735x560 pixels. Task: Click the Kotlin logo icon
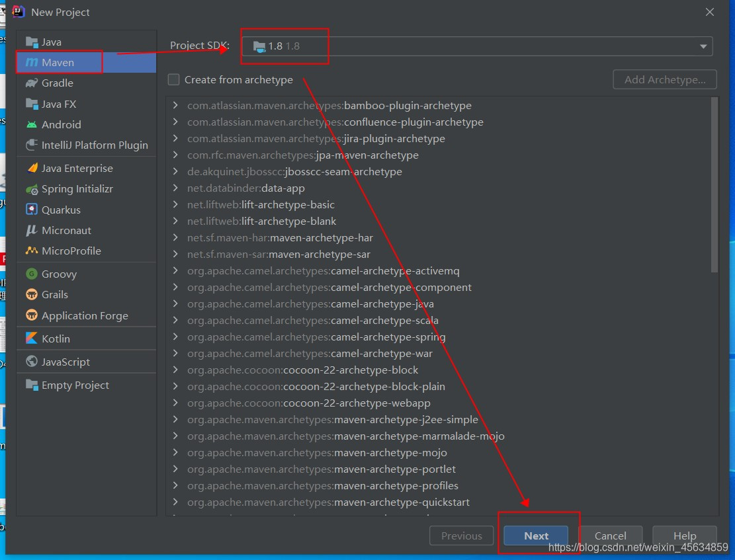click(x=31, y=339)
